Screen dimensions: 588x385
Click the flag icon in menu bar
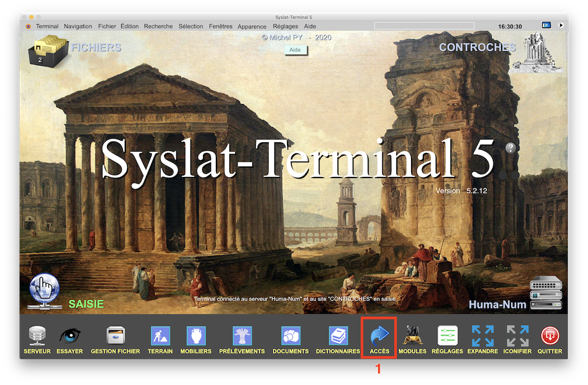tap(546, 25)
